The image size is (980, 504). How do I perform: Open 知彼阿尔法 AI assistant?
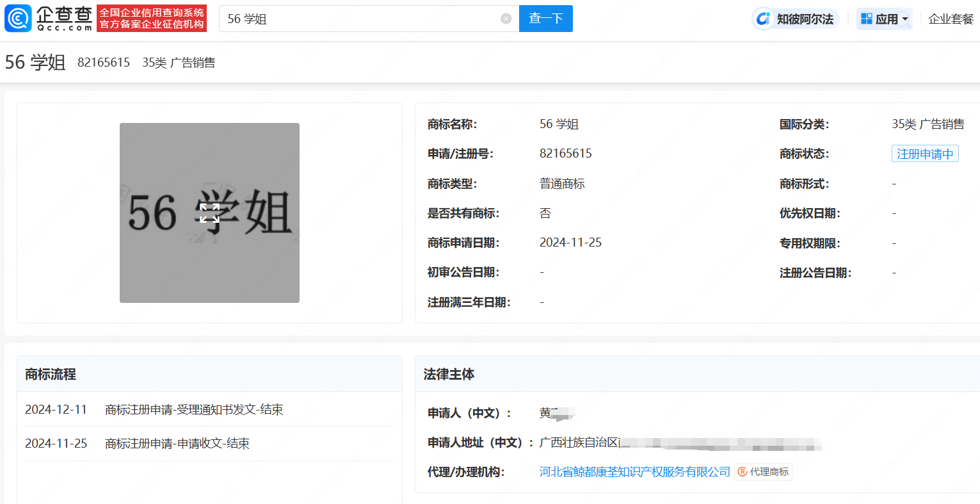pos(796,19)
